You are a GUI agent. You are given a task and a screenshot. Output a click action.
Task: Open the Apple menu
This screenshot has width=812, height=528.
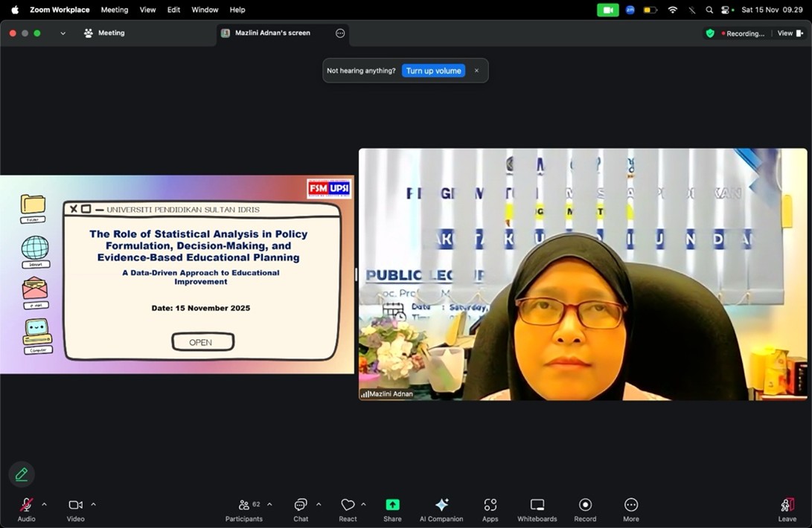point(14,10)
